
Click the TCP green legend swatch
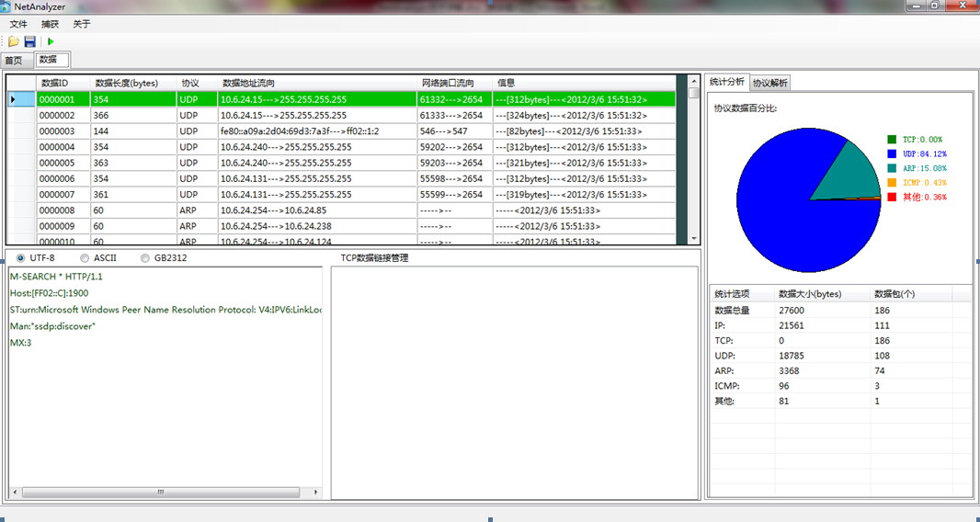coord(892,140)
